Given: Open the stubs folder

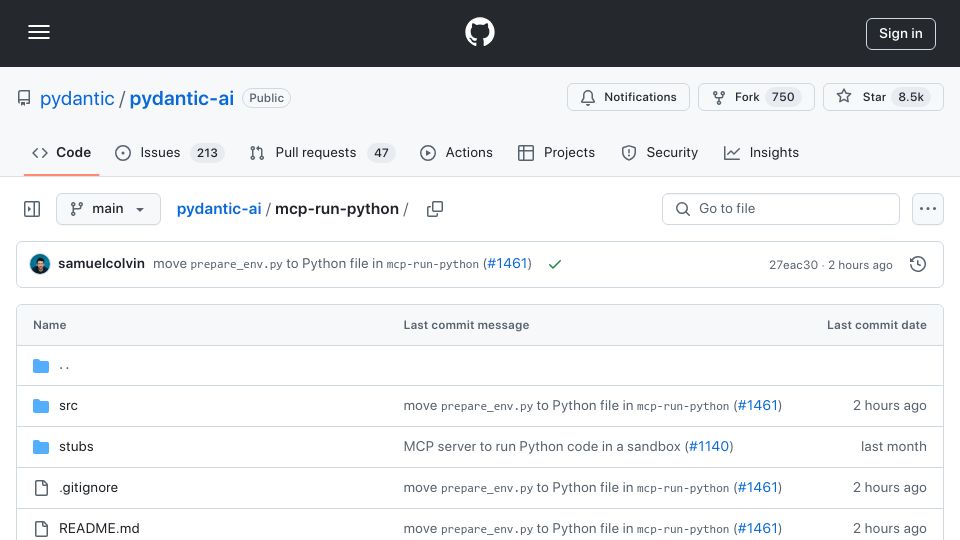Looking at the screenshot, I should pyautogui.click(x=76, y=447).
